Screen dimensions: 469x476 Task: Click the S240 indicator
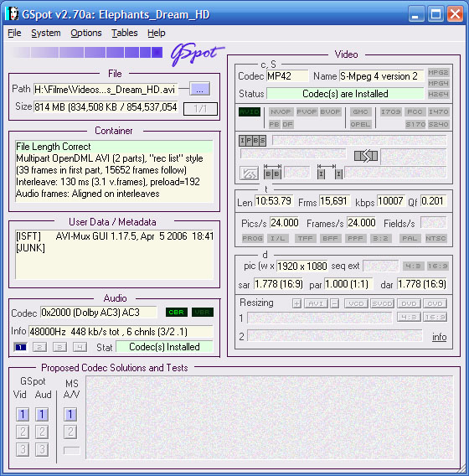[x=438, y=124]
